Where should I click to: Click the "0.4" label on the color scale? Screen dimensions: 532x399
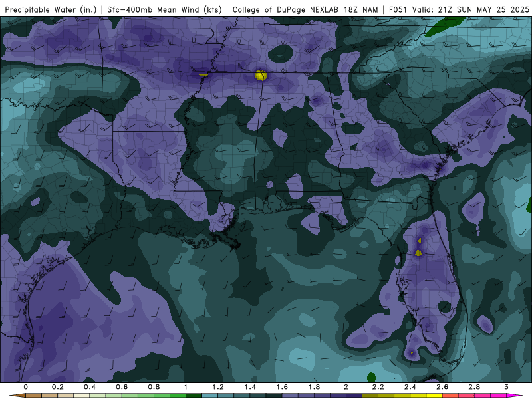coord(90,387)
